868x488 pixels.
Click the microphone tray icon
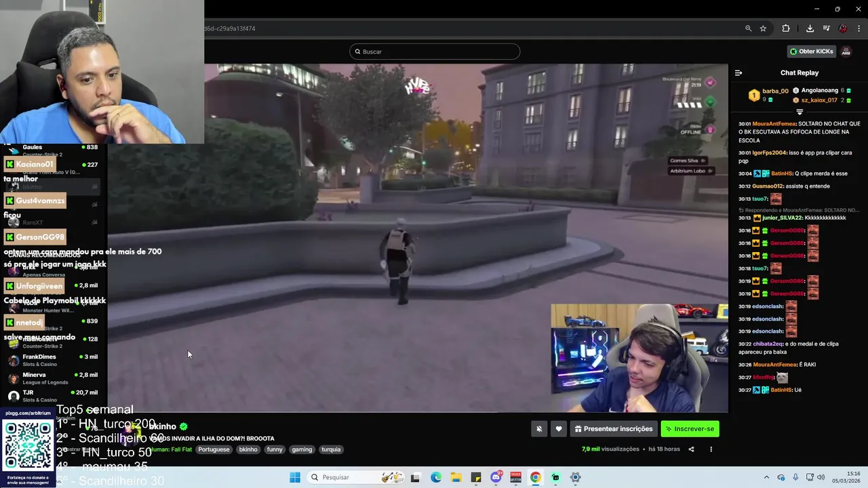click(795, 477)
